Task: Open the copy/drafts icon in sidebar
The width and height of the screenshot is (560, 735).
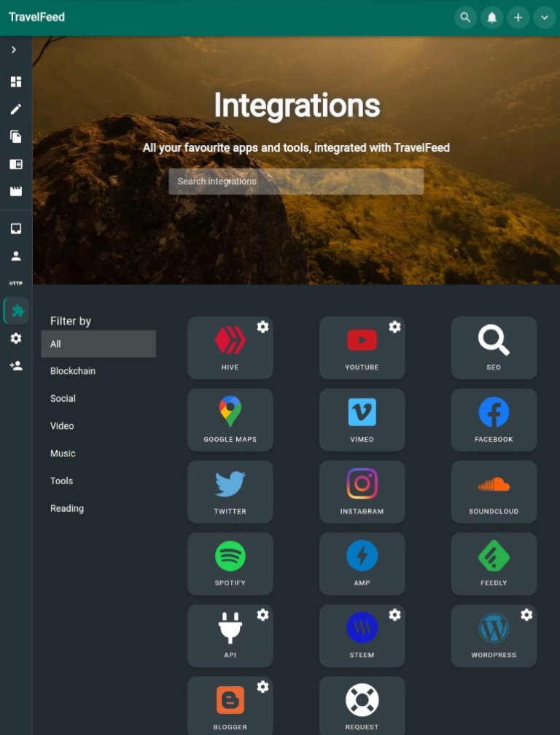Action: [16, 136]
